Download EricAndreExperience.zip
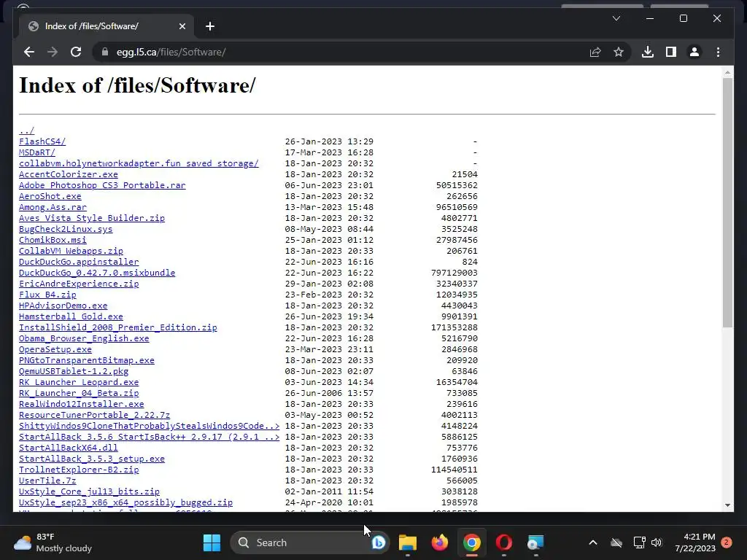The image size is (747, 560). point(79,284)
